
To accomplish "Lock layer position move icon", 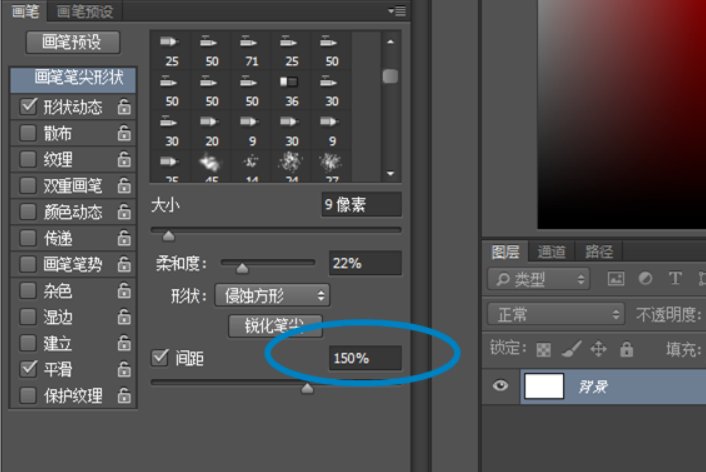I will [598, 349].
